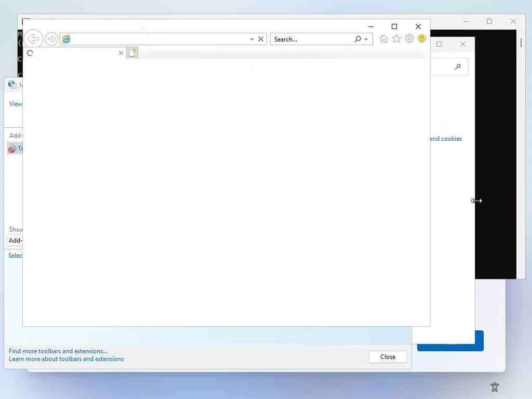Click the search magnifier icon in IE
This screenshot has width=532, height=399.
357,39
